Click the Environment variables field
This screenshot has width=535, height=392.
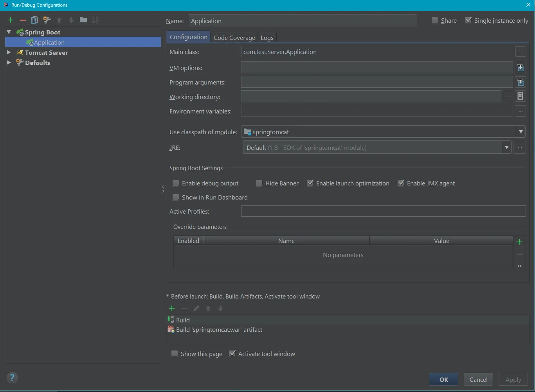377,111
